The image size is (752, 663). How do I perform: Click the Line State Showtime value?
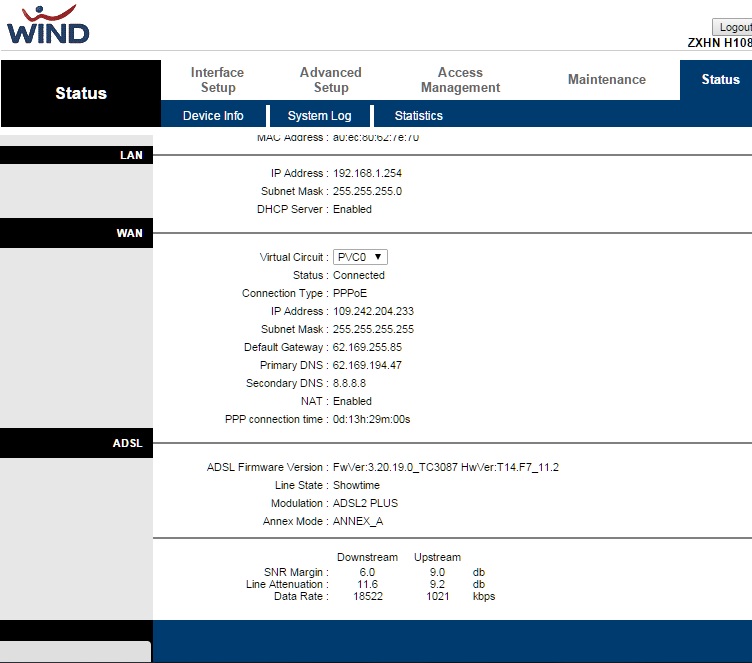(x=356, y=485)
